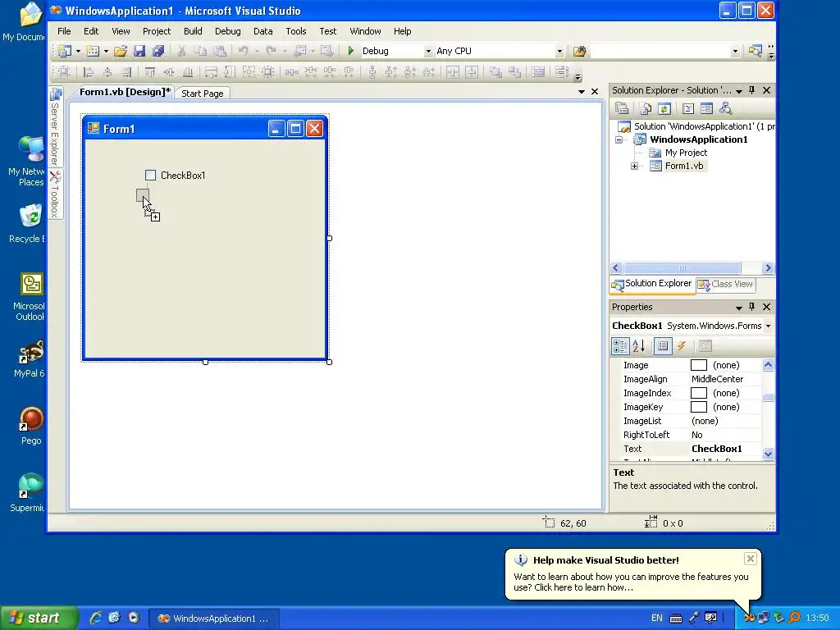
Task: Start debugging with the green play icon
Action: coord(351,51)
